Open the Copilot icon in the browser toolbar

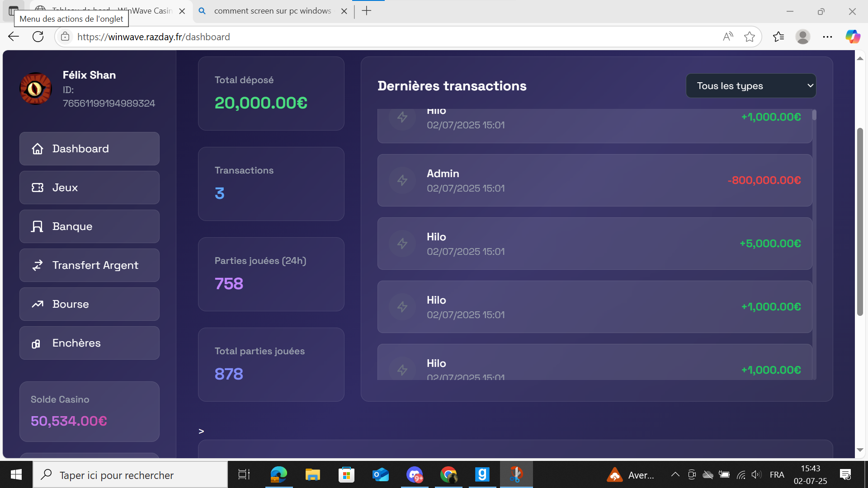point(853,37)
